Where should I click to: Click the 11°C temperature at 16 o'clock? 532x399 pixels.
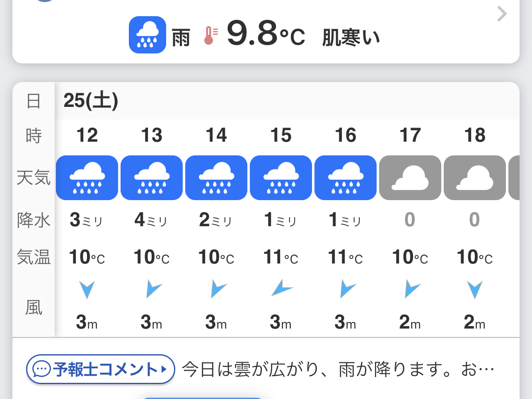click(x=346, y=257)
